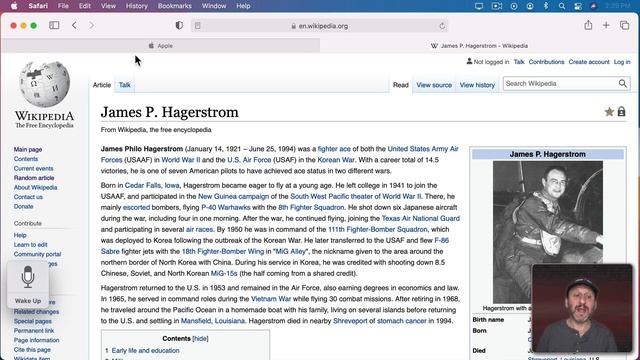The width and height of the screenshot is (640, 360).
Task: Open the Window menu
Action: coord(214,6)
